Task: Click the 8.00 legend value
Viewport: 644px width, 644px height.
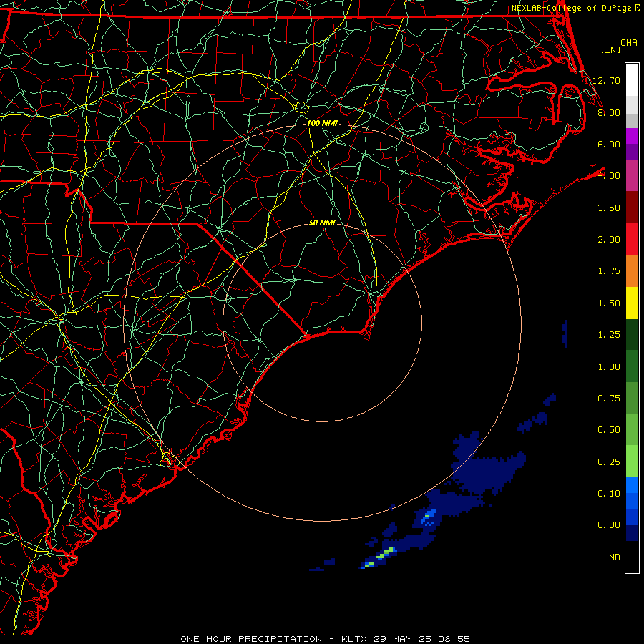Action: coord(609,112)
